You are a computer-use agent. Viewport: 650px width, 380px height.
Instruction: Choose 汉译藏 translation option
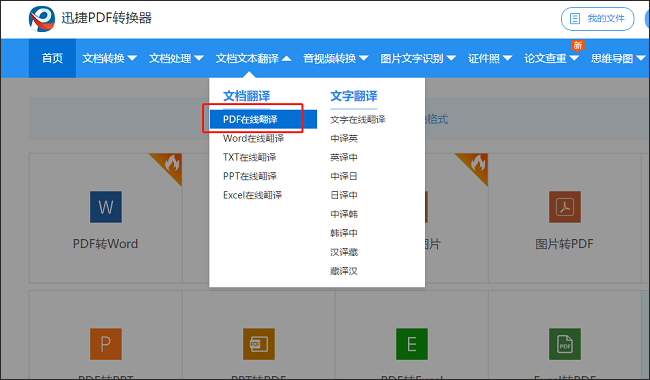click(x=344, y=252)
